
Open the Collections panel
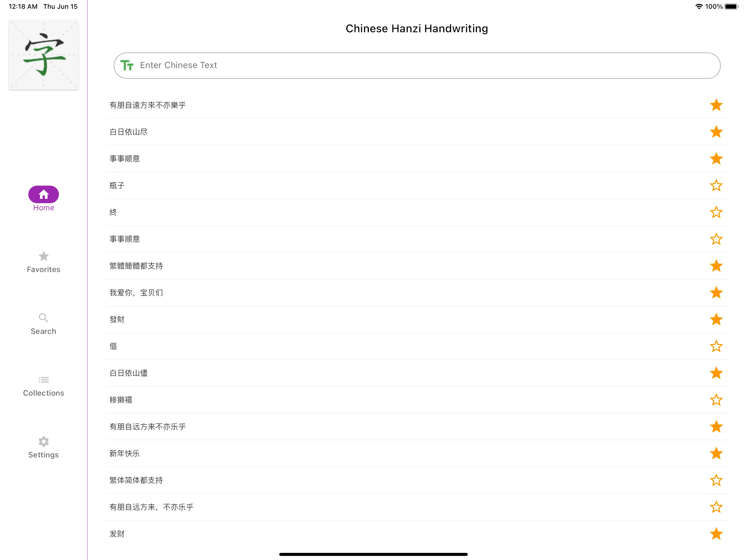(x=43, y=385)
